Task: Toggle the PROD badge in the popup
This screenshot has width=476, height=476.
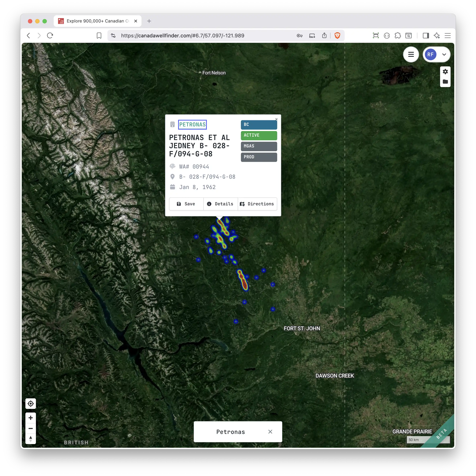Action: [x=259, y=157]
